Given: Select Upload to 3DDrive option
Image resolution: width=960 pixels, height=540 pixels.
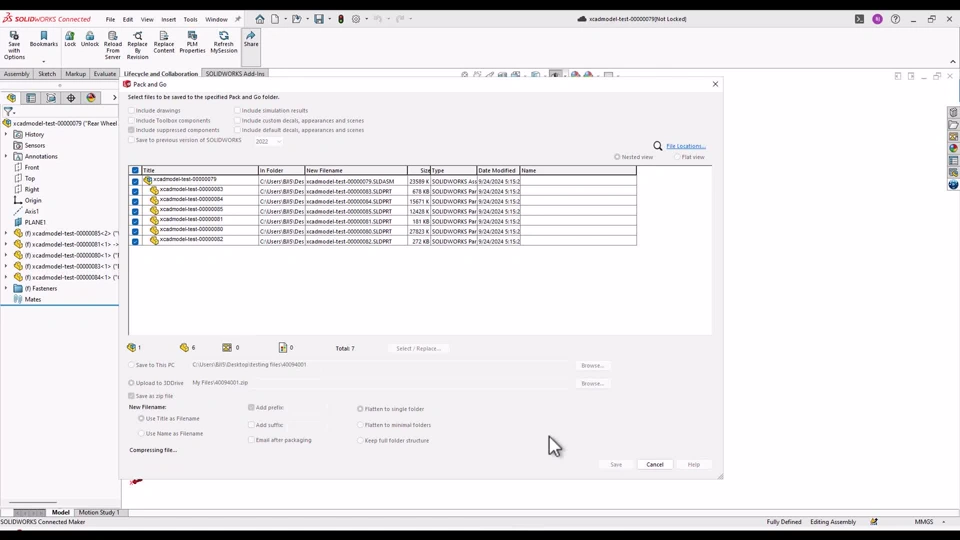Looking at the screenshot, I should [x=132, y=383].
